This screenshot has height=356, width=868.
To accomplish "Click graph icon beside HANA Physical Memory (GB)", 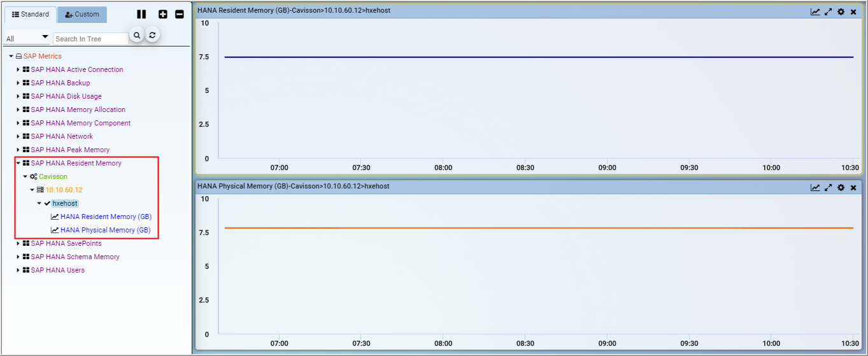I will (x=55, y=230).
